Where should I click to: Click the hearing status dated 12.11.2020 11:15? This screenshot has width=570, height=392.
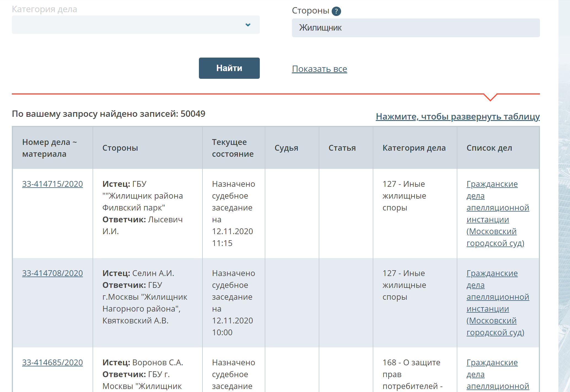point(234,213)
